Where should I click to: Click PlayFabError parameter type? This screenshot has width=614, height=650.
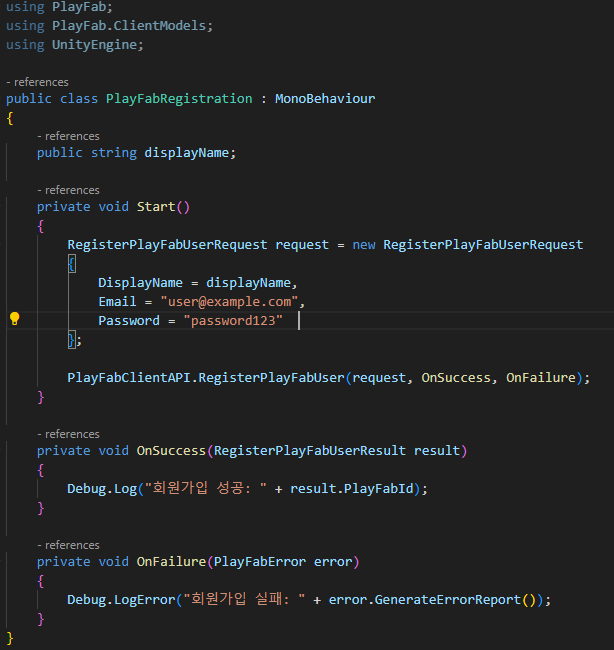[x=260, y=562]
